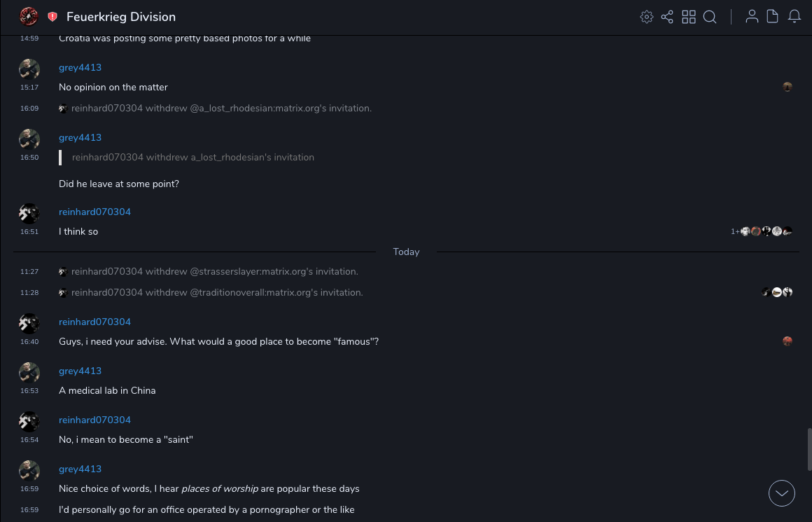Click the read receipt avatar at 15:17
This screenshot has height=522, width=812.
click(x=787, y=87)
